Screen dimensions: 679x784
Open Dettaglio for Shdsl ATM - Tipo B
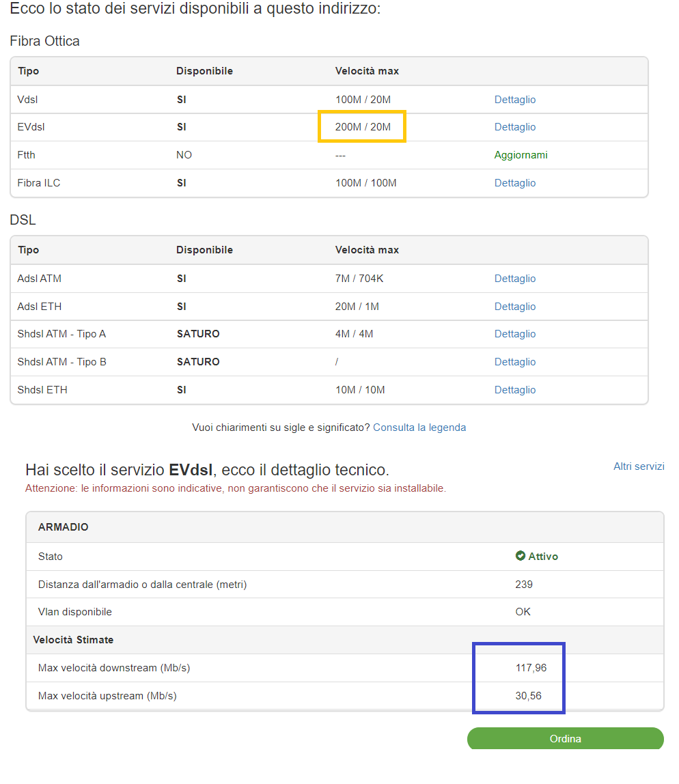pyautogui.click(x=514, y=362)
